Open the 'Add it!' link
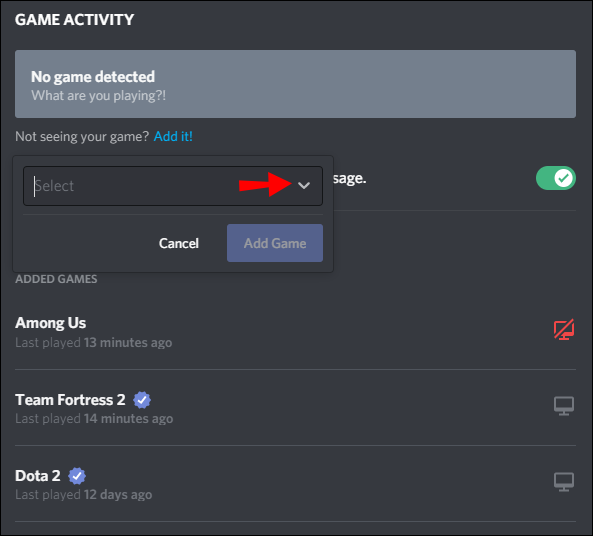The height and width of the screenshot is (536, 593). 173,136
